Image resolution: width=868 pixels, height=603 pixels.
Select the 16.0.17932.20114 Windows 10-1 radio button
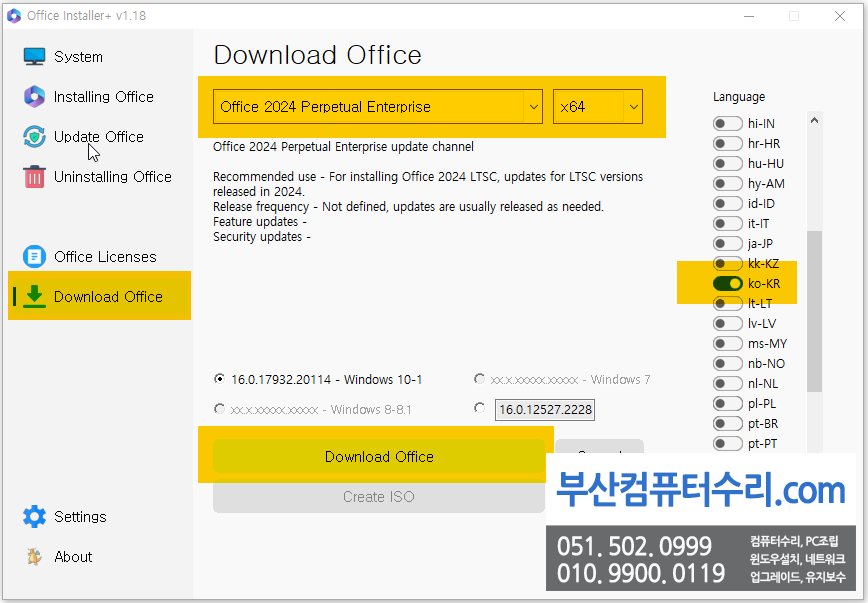[219, 379]
